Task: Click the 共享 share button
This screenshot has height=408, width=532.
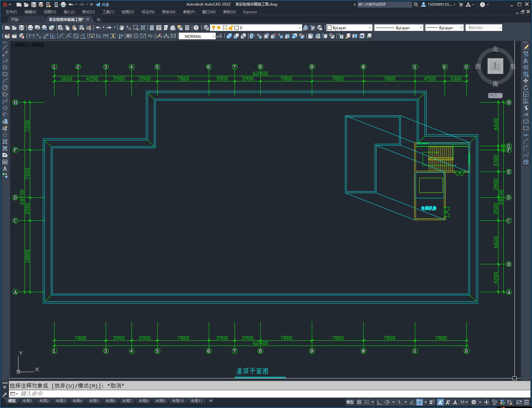Action: coord(102,5)
